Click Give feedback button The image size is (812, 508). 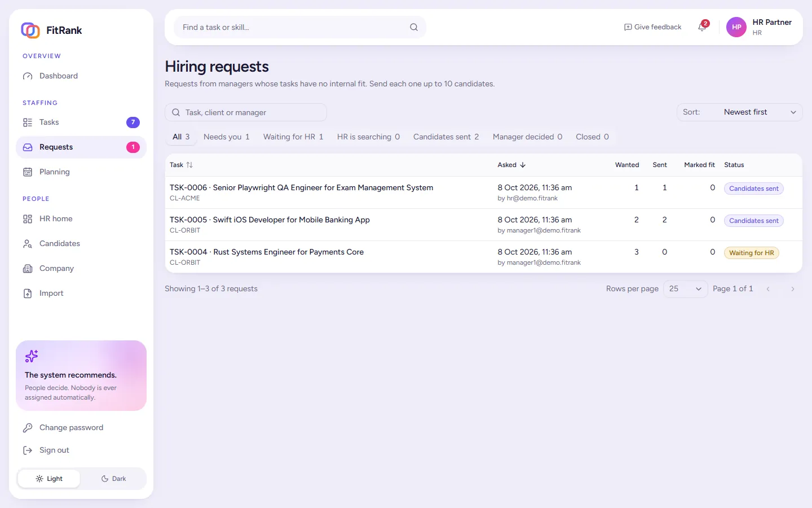652,27
